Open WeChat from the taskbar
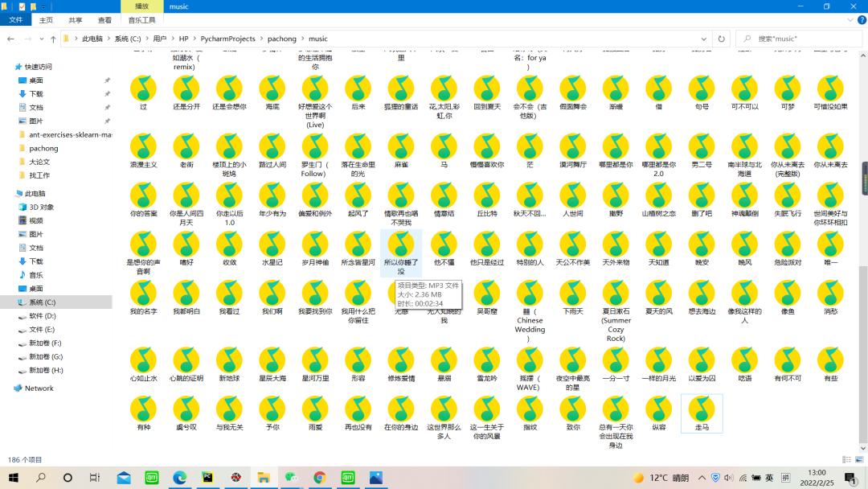This screenshot has width=868, height=489. 292,478
